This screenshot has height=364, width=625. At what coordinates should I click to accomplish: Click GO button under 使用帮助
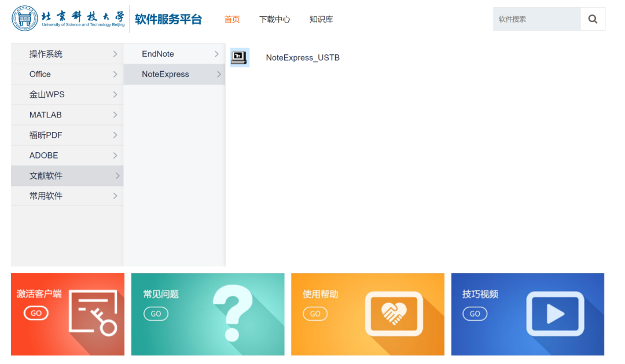point(315,314)
